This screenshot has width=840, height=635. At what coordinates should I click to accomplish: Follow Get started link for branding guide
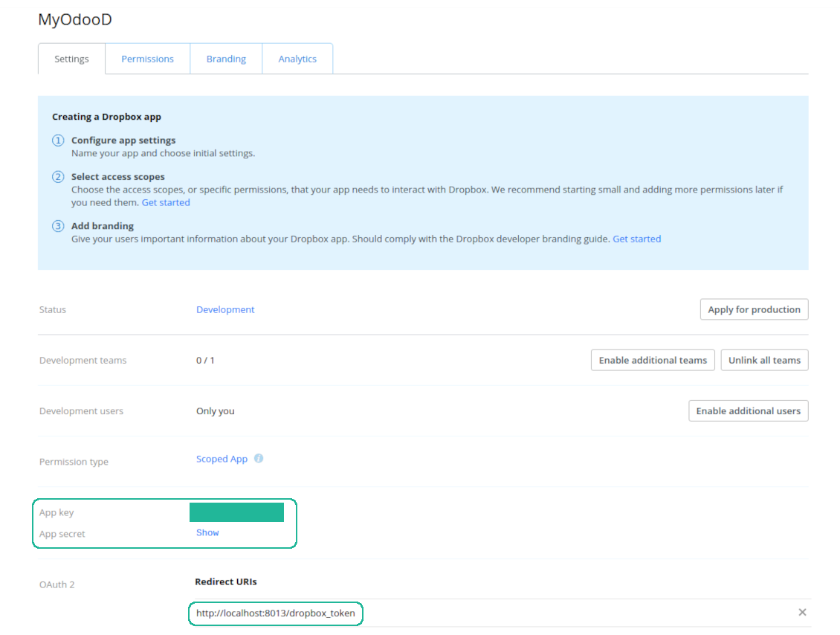(x=636, y=239)
